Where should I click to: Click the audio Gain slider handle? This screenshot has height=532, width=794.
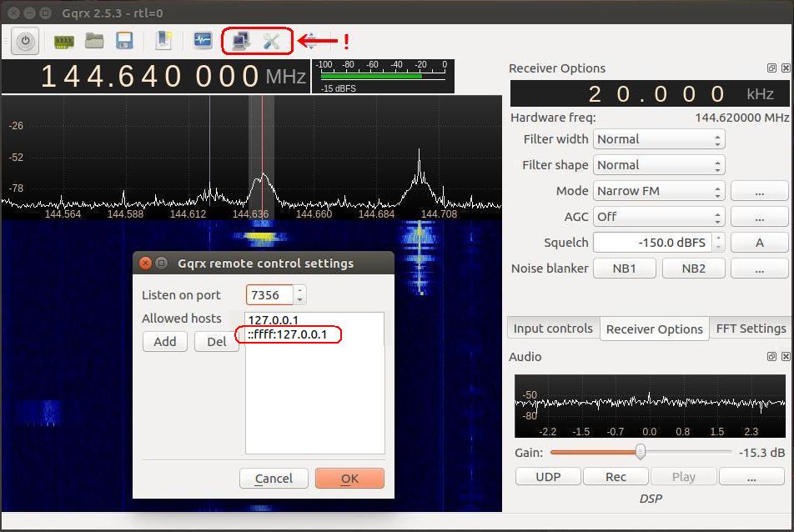(x=641, y=451)
